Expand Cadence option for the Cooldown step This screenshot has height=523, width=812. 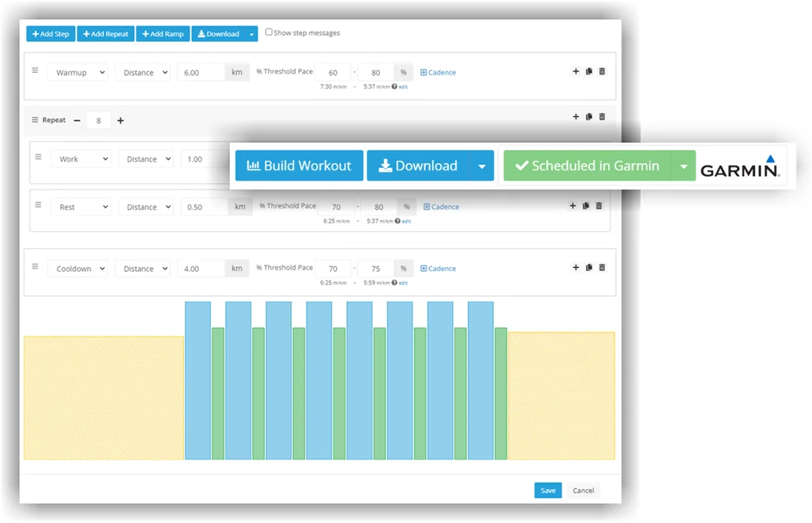click(x=438, y=269)
